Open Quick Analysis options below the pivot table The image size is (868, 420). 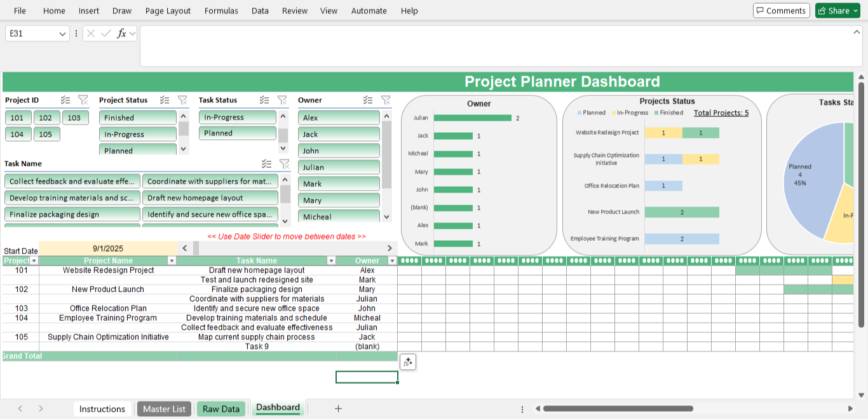click(407, 362)
